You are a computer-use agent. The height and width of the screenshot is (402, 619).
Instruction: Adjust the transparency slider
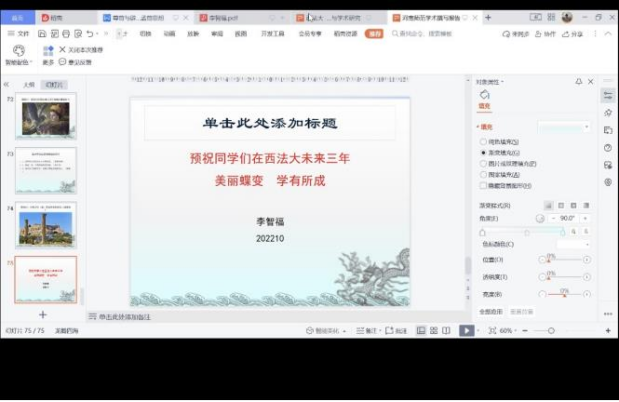point(565,276)
